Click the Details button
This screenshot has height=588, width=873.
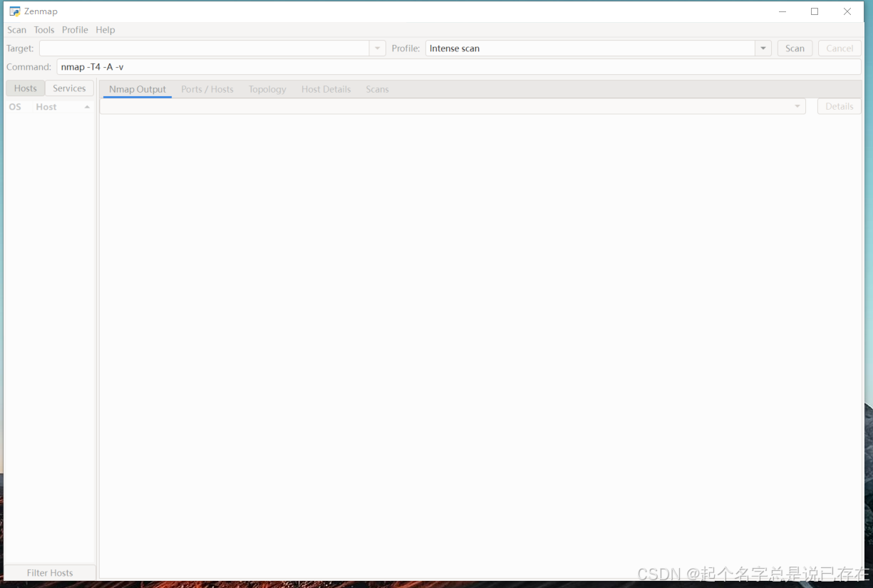point(840,106)
